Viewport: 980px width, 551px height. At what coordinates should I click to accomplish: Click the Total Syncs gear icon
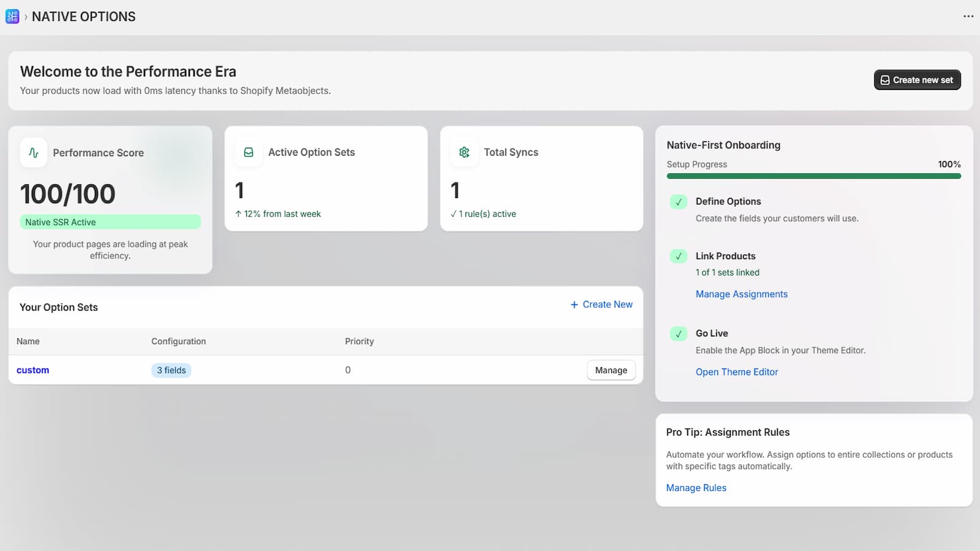click(464, 152)
